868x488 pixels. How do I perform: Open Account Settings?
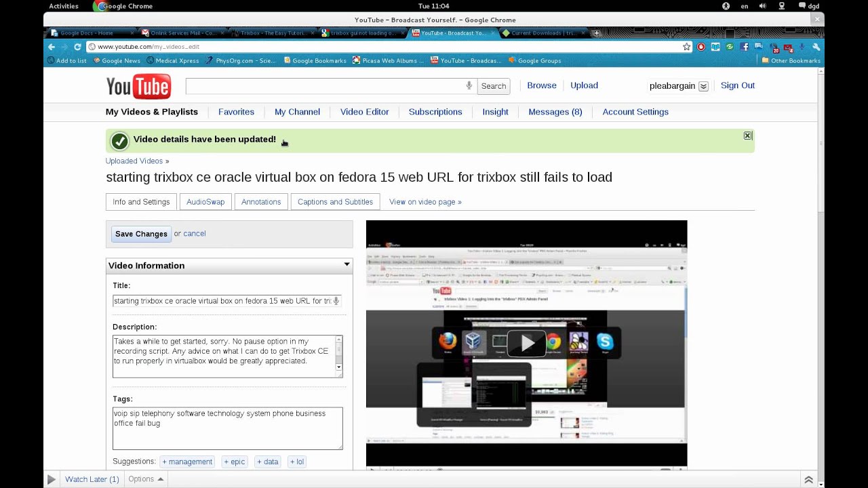coord(635,112)
